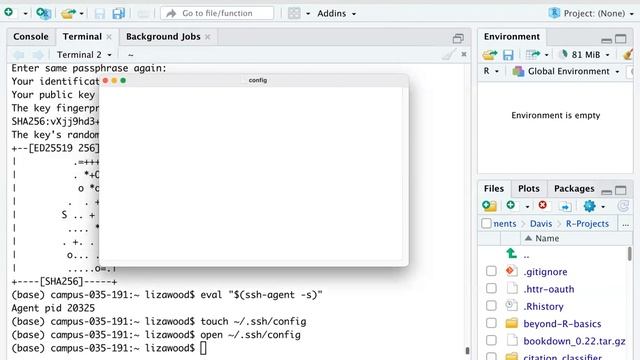This screenshot has width=640, height=360.
Task: Toggle the select all files checkbox
Action: point(486,223)
